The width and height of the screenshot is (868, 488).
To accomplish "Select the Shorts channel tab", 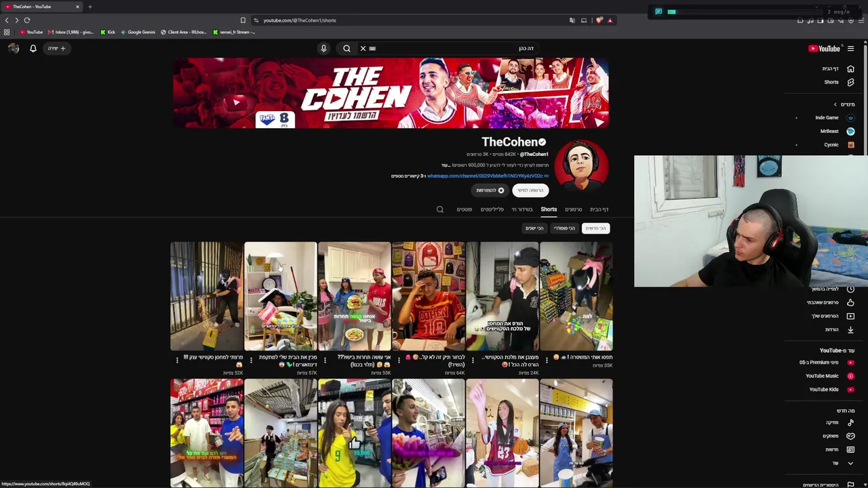I will pos(549,209).
